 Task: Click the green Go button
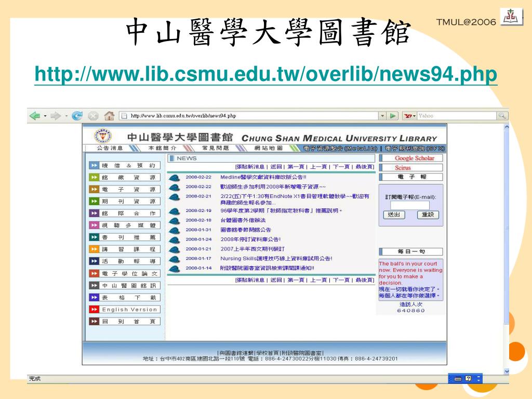click(393, 116)
